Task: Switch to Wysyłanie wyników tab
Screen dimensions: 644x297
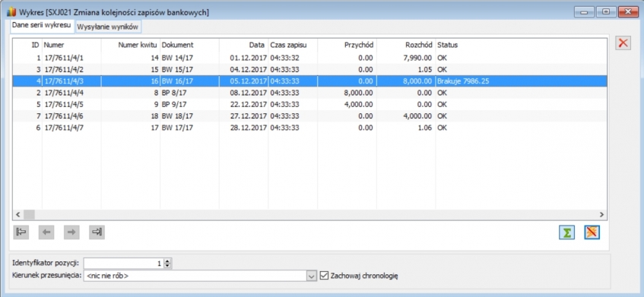Action: 108,27
